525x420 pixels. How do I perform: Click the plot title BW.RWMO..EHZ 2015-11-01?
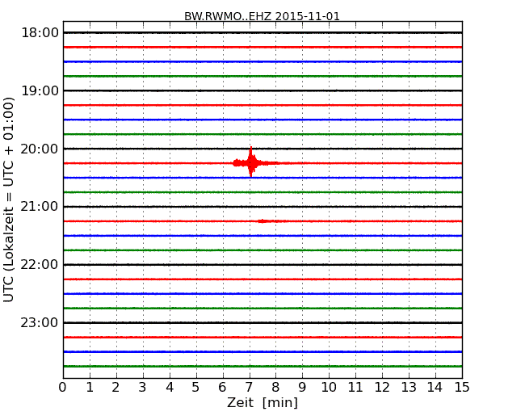click(262, 16)
